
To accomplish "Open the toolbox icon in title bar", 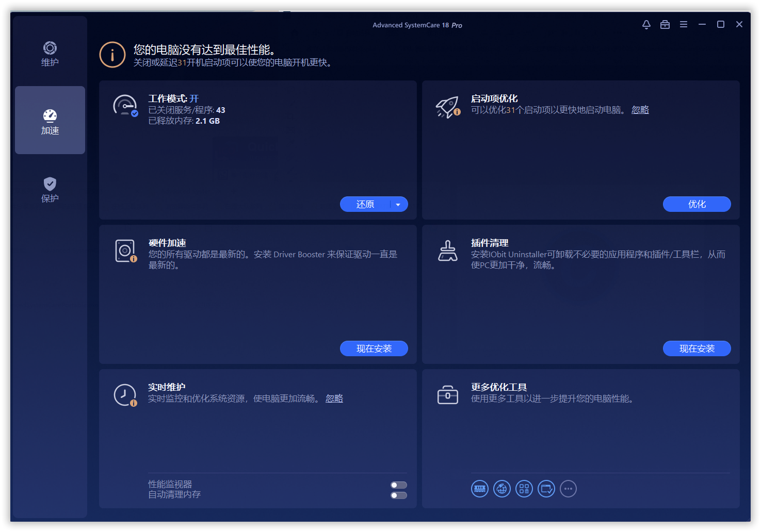I will coord(665,25).
